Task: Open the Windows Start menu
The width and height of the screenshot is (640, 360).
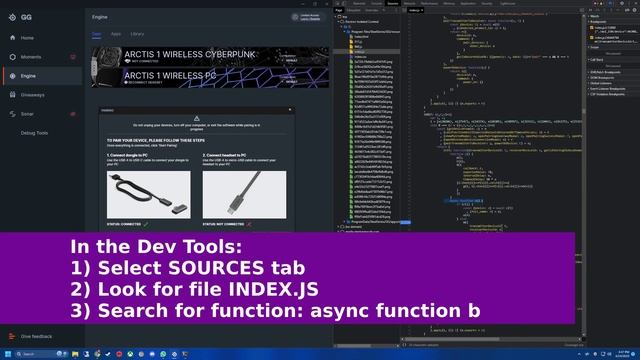Action: click(8, 354)
